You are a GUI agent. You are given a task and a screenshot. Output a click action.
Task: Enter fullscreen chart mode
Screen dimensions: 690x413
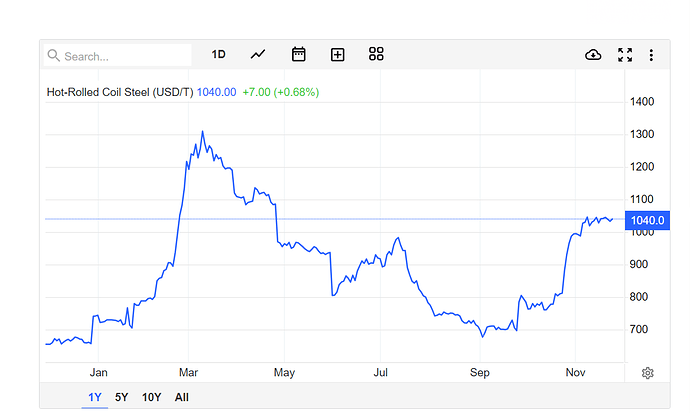[x=625, y=54]
